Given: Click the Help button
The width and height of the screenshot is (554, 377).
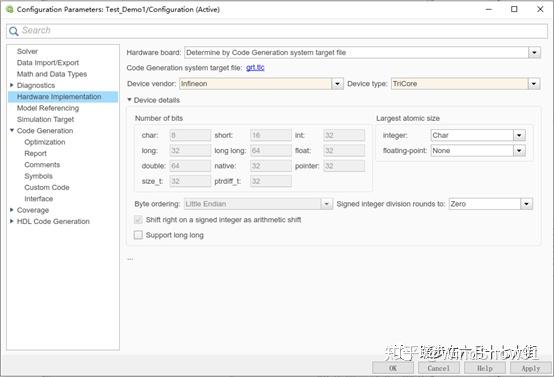Looking at the screenshot, I should 485,368.
